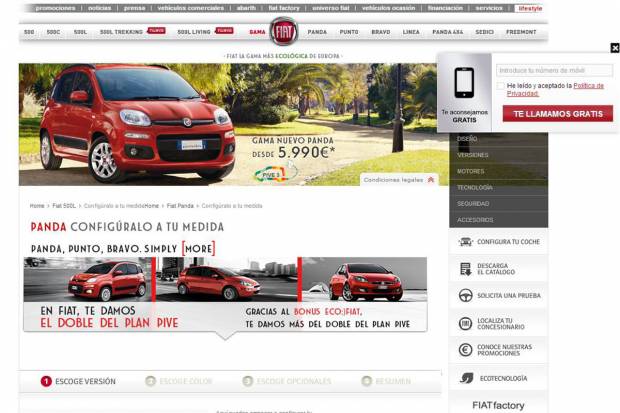620x413 pixels.
Task: Click the Nuevo tag next to 500L Living
Action: (224, 30)
